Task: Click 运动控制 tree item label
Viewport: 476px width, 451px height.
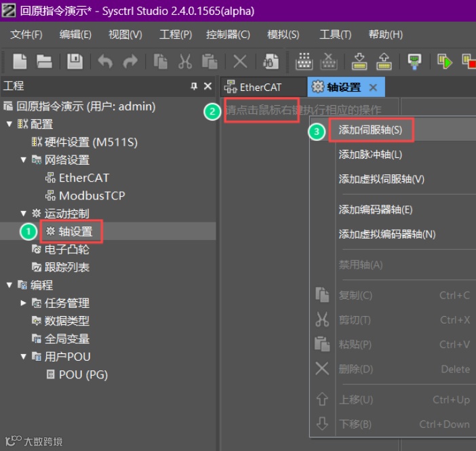Action: (67, 214)
